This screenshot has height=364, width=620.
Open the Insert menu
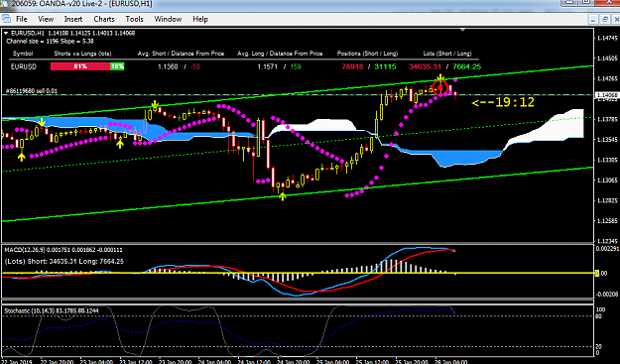pos(73,19)
